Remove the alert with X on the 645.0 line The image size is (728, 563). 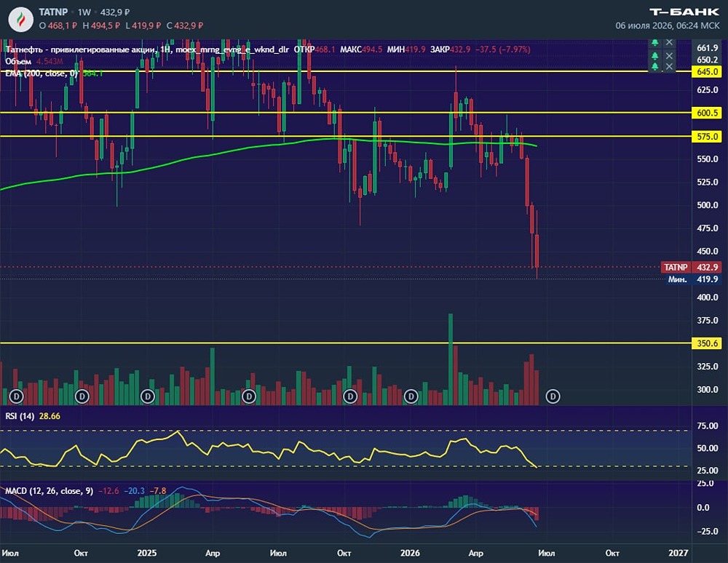click(x=669, y=66)
